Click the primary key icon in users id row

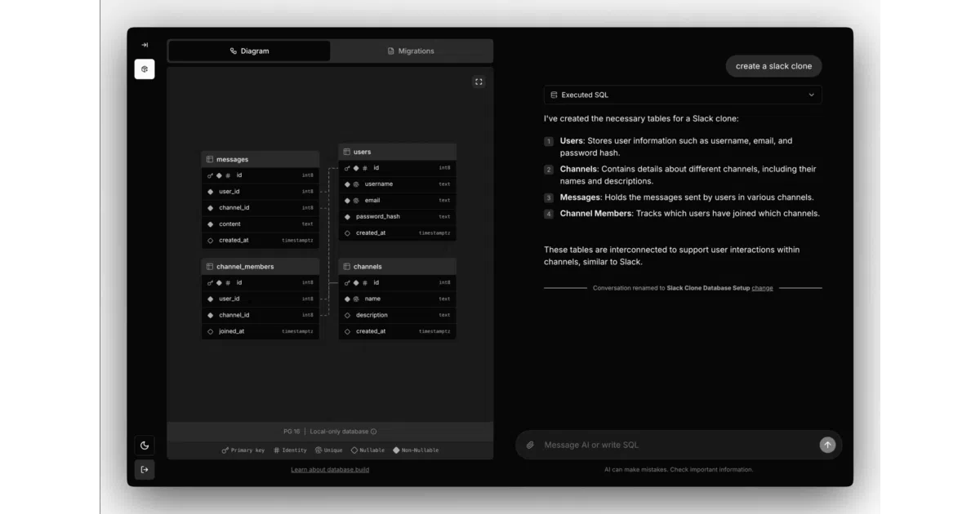coord(347,168)
